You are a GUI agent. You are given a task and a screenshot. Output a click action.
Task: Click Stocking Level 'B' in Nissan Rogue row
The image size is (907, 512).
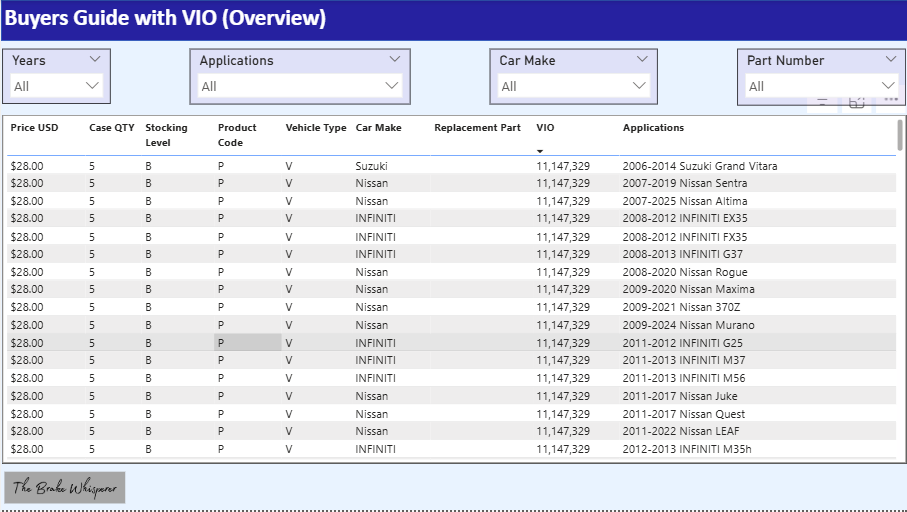tap(148, 272)
